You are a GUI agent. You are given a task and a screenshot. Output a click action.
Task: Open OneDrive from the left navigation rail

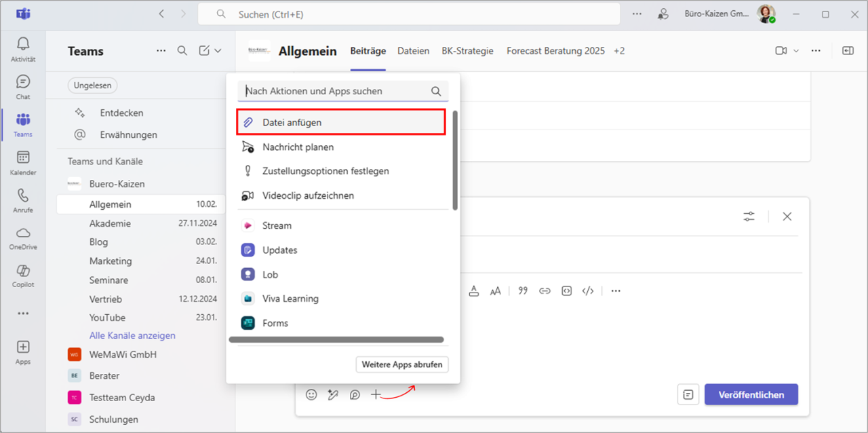pyautogui.click(x=22, y=238)
